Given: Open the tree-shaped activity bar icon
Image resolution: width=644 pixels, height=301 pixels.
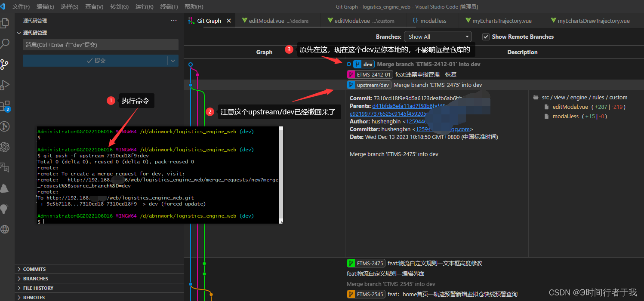Looking at the screenshot, I should 5,188.
